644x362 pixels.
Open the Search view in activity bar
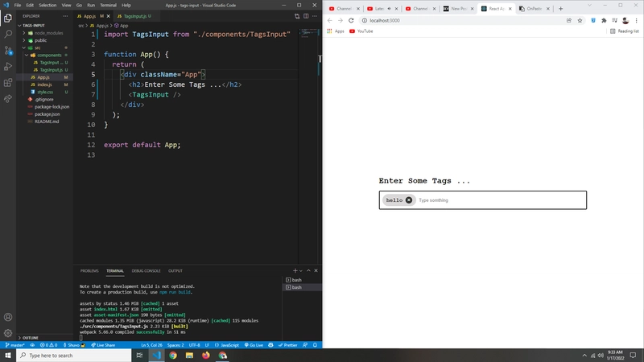point(8,34)
